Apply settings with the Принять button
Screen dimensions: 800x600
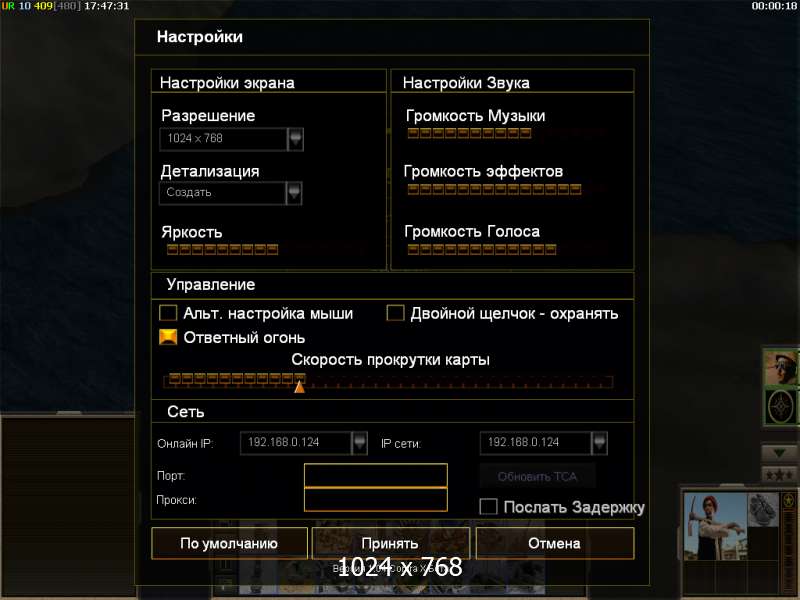[390, 543]
